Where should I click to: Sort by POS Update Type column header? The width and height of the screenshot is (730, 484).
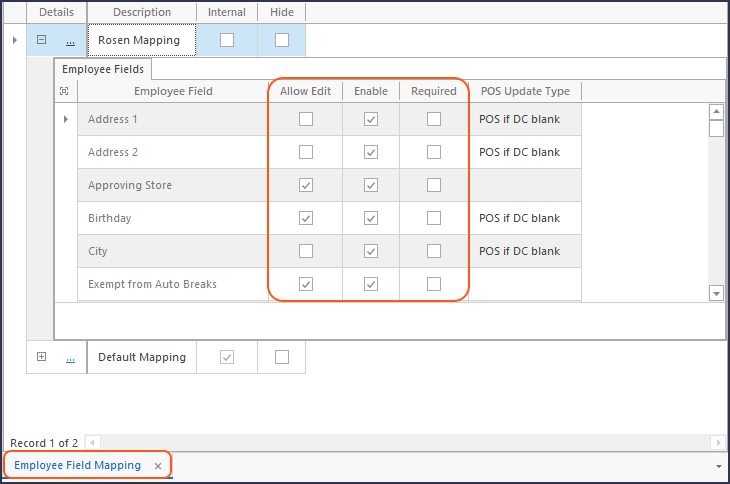pyautogui.click(x=525, y=91)
